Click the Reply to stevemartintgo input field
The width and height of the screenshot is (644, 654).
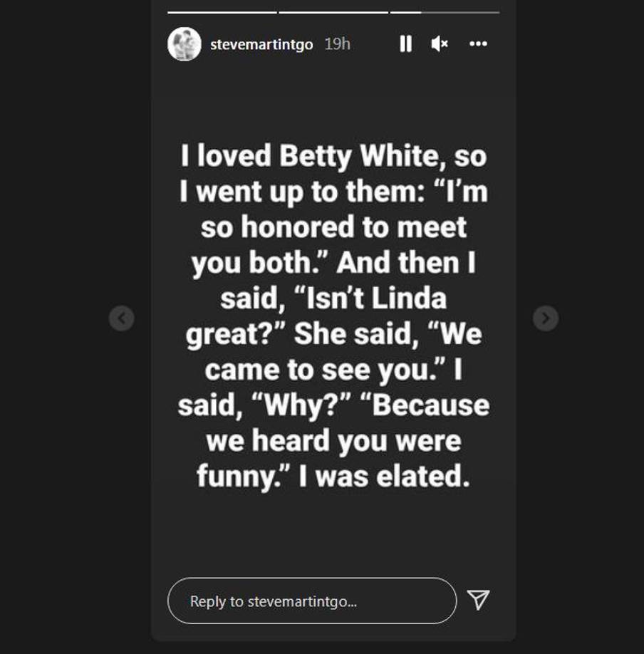click(311, 601)
